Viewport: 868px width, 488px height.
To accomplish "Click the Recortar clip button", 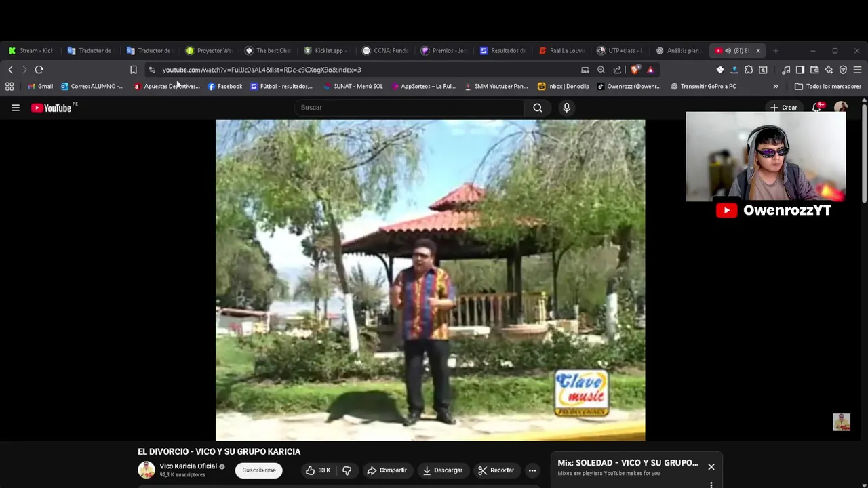I will point(496,470).
